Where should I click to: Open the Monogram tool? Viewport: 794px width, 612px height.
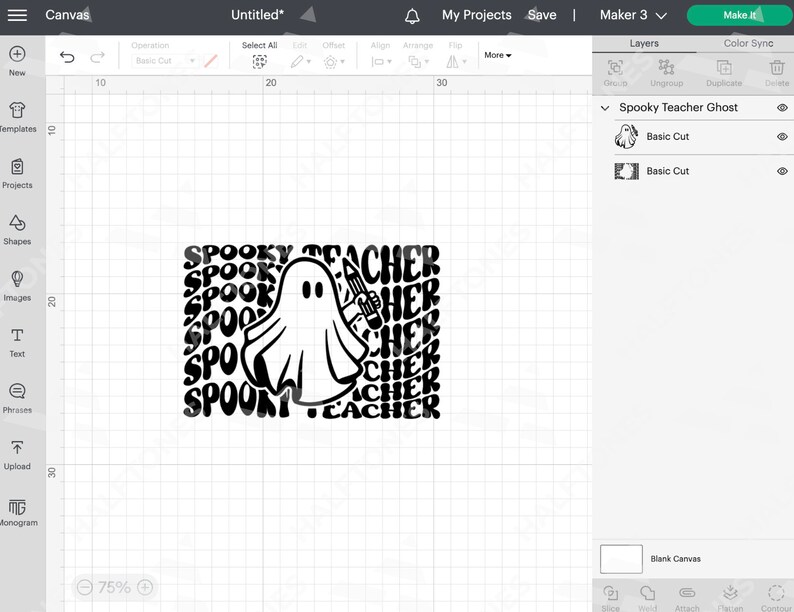17,511
